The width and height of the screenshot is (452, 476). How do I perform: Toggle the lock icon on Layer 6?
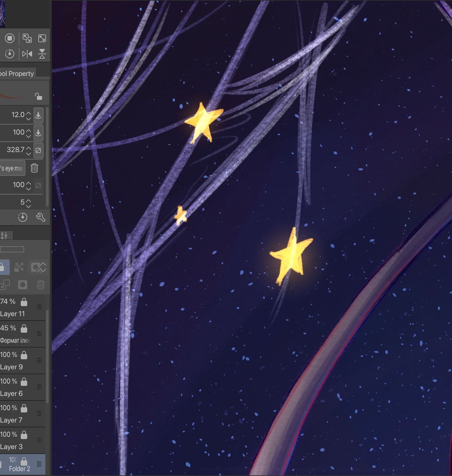24,382
